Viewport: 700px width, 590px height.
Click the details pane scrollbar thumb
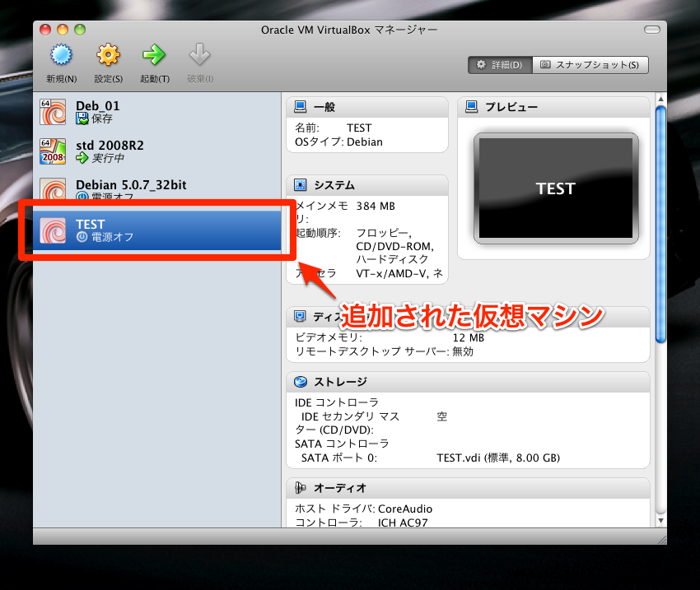coord(660,225)
